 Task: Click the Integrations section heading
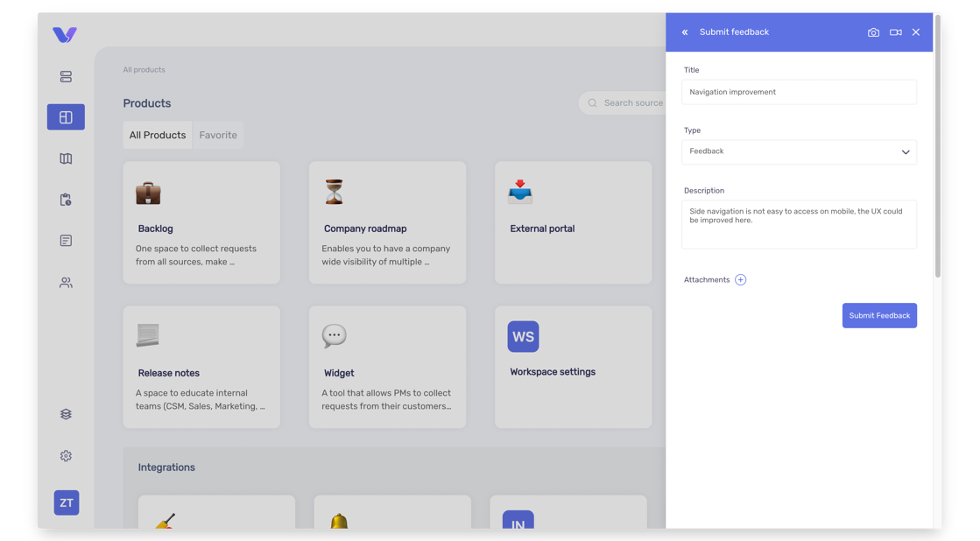coord(166,467)
